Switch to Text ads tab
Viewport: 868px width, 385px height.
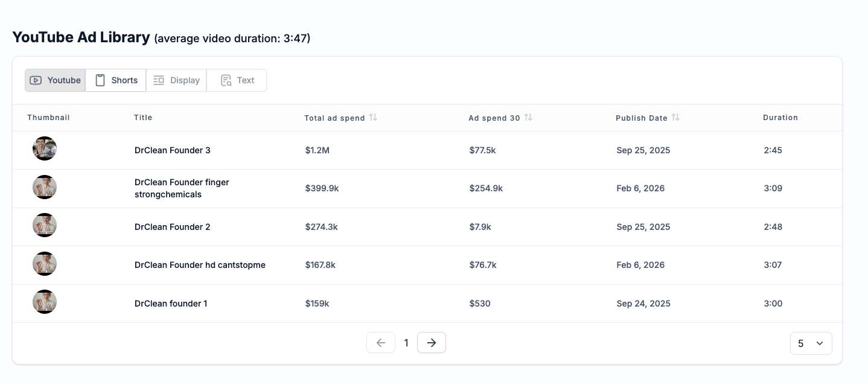pyautogui.click(x=237, y=80)
